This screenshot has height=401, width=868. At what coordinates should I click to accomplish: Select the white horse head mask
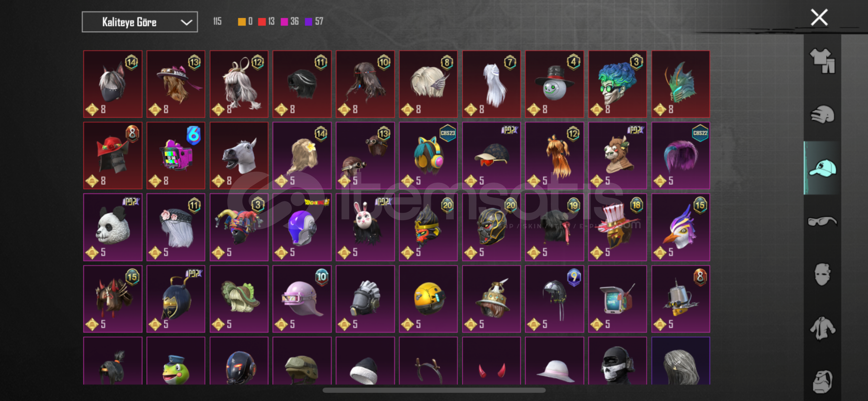pos(239,156)
